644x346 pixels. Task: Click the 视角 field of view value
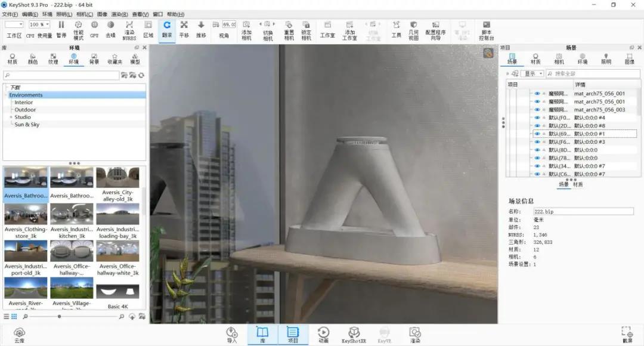[x=229, y=24]
